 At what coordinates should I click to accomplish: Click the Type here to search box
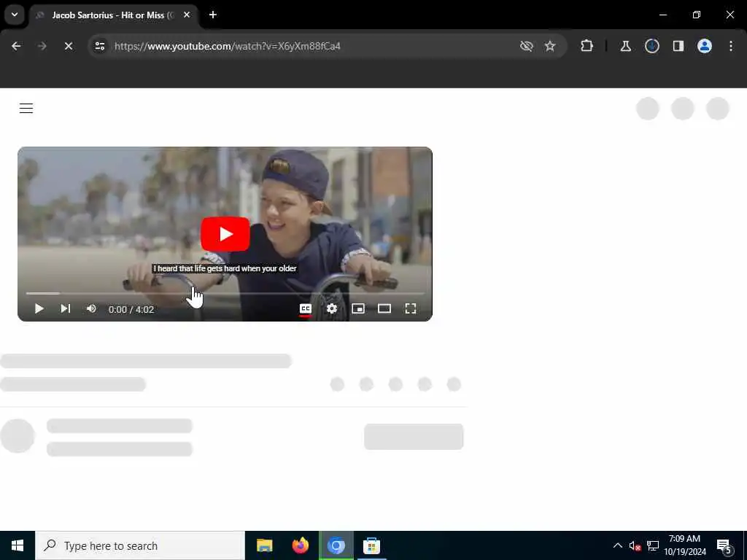(140, 545)
